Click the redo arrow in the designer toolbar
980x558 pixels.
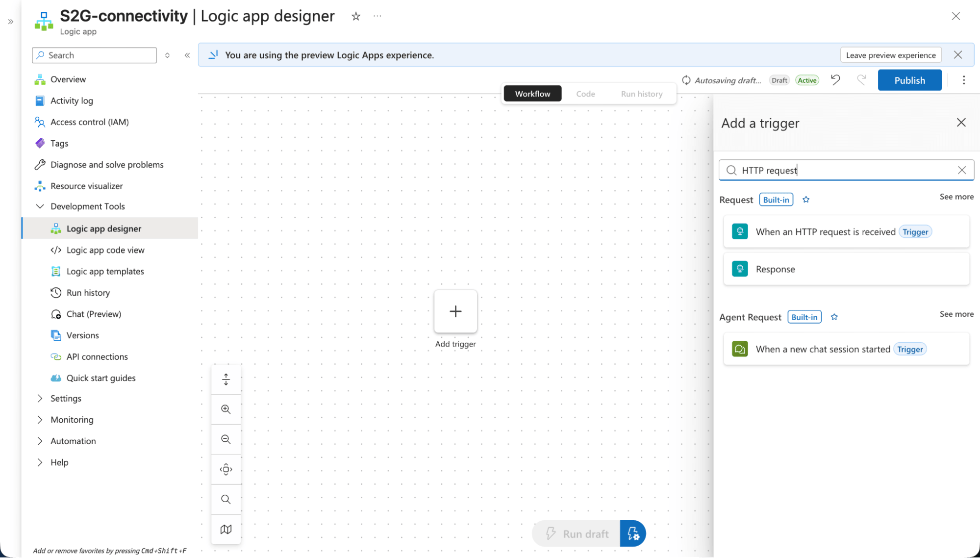point(861,80)
